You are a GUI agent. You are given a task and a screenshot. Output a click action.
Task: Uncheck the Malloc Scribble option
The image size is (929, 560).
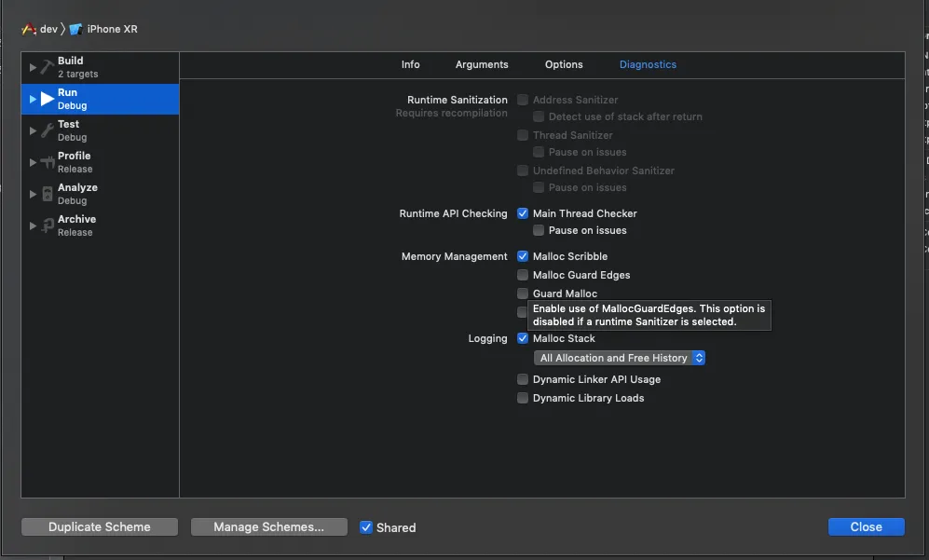click(523, 256)
